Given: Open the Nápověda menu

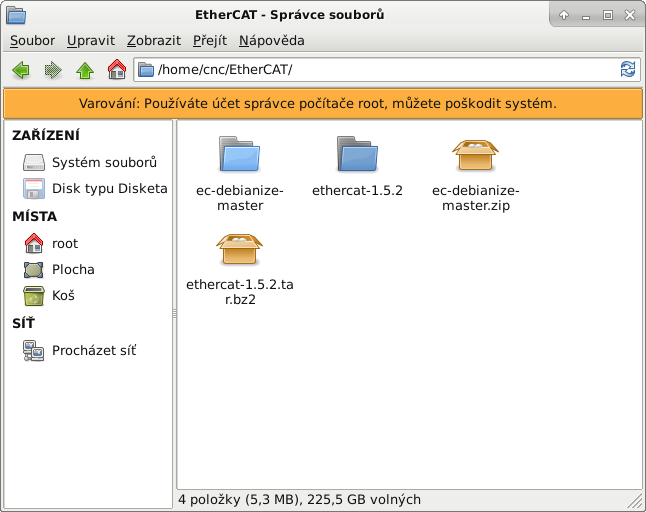Looking at the screenshot, I should [x=271, y=41].
